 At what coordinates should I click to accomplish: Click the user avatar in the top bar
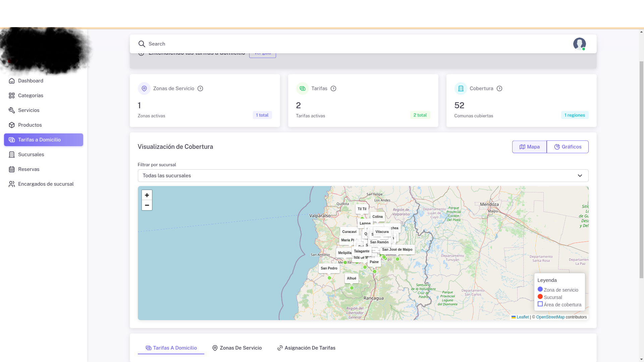pos(580,44)
